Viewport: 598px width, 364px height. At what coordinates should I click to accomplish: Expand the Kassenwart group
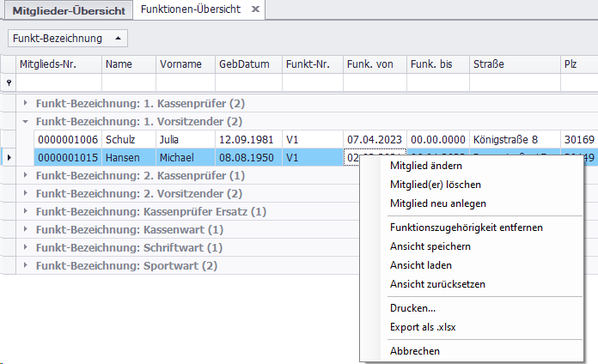[26, 229]
